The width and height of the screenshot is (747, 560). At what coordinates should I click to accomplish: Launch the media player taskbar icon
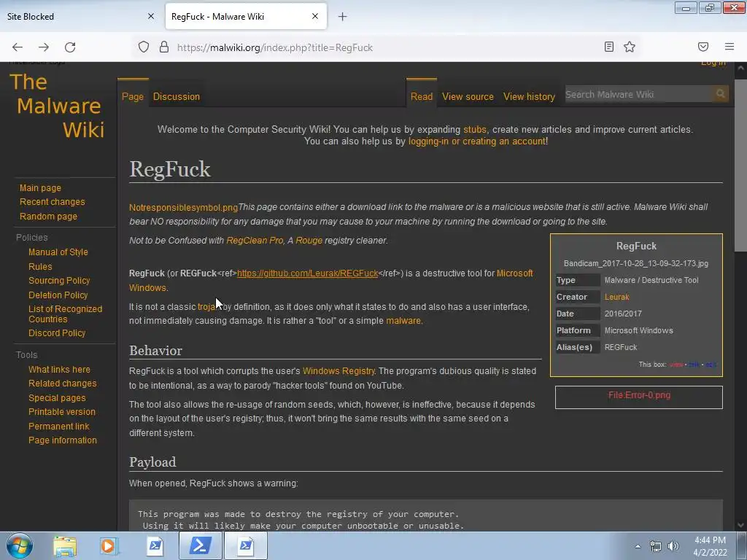pos(109,546)
